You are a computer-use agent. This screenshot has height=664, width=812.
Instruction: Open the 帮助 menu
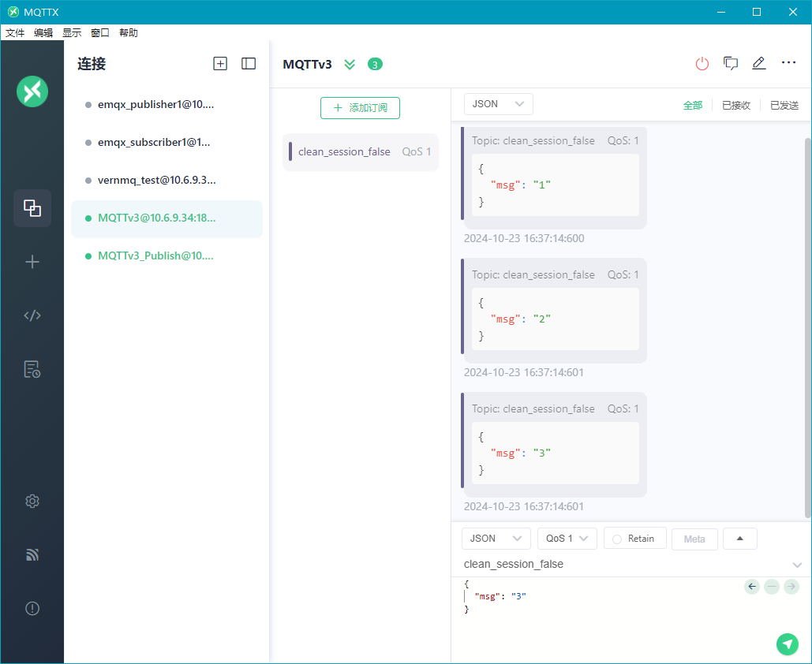(x=129, y=32)
